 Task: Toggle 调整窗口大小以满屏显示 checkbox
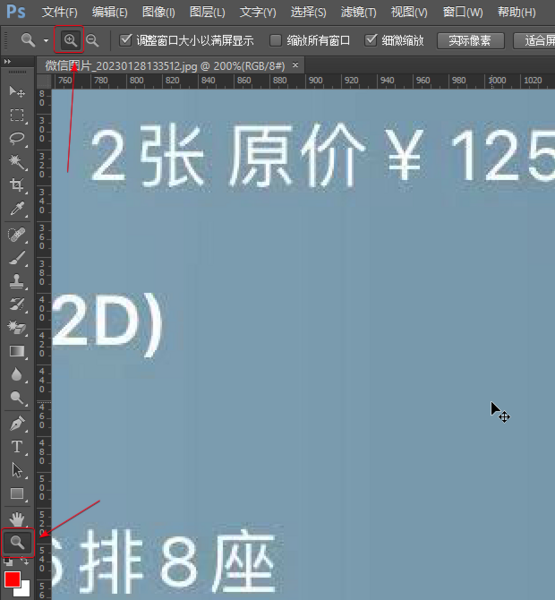click(x=125, y=40)
